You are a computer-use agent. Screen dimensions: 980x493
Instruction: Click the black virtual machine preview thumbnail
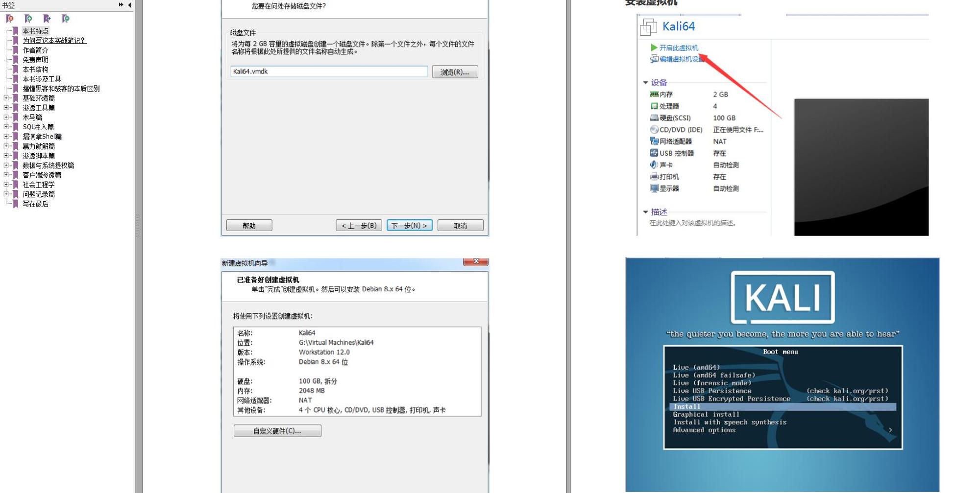click(861, 167)
